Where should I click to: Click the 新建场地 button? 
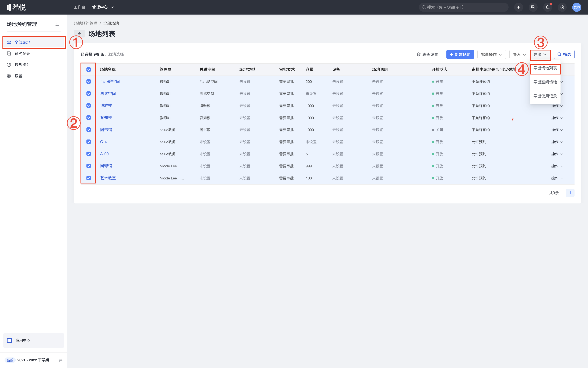click(x=460, y=54)
